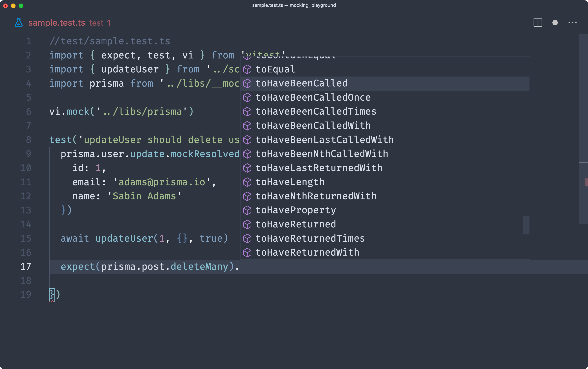Click the suggestion list scrollbar thumb

pyautogui.click(x=526, y=225)
